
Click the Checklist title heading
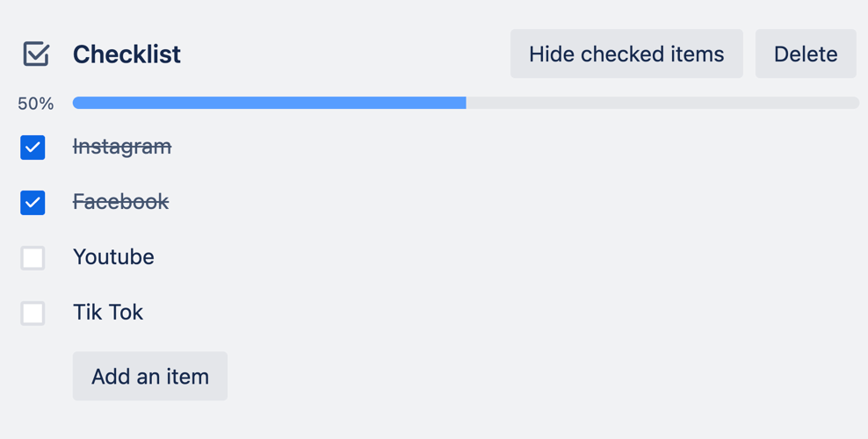(127, 54)
